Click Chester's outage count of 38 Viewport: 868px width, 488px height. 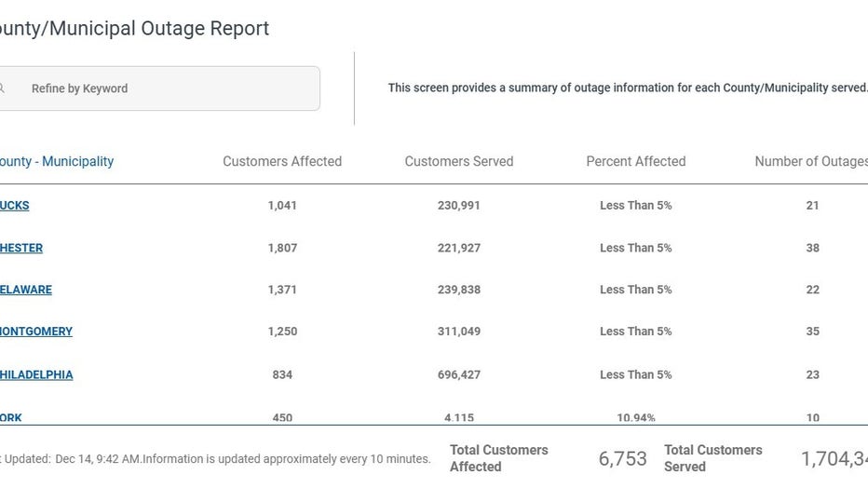[813, 248]
